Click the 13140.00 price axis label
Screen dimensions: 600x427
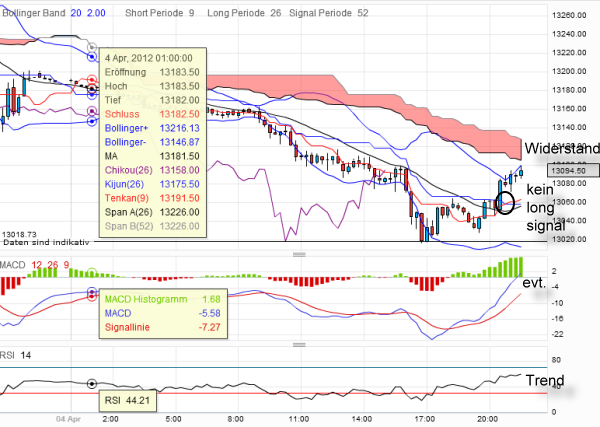coord(569,127)
